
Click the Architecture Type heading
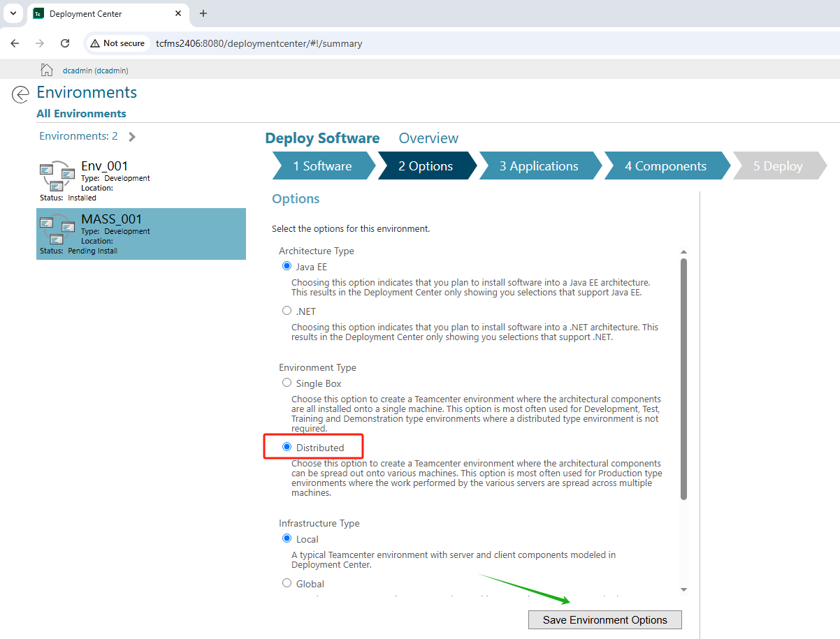tap(317, 251)
